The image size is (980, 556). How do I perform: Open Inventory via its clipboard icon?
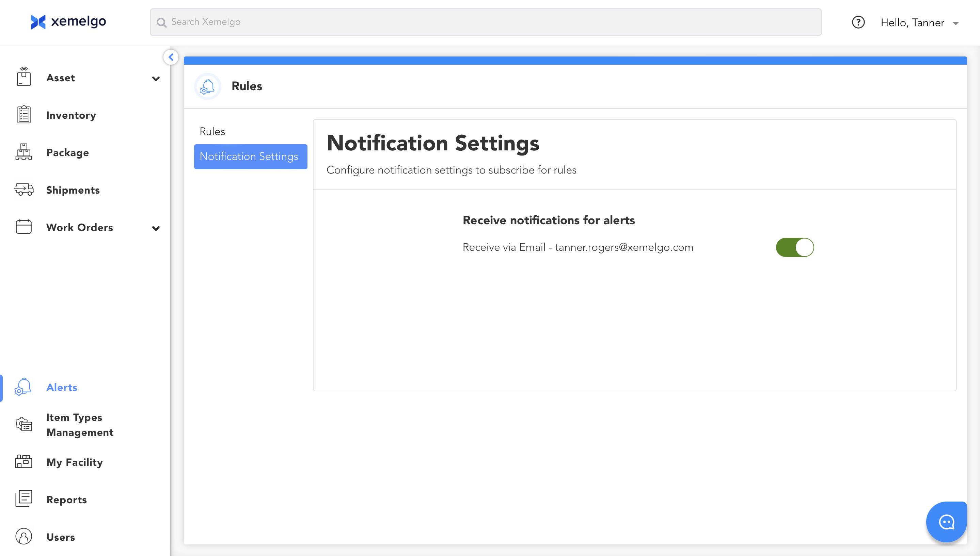coord(24,115)
